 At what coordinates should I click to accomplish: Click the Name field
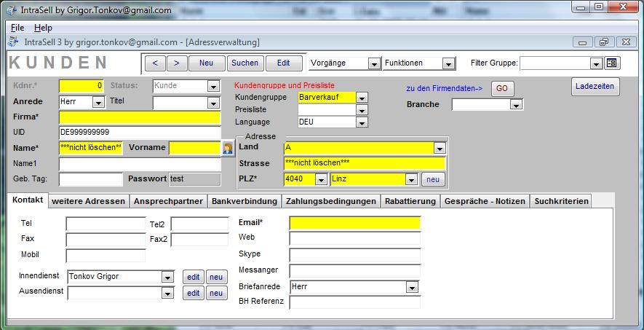[91, 148]
